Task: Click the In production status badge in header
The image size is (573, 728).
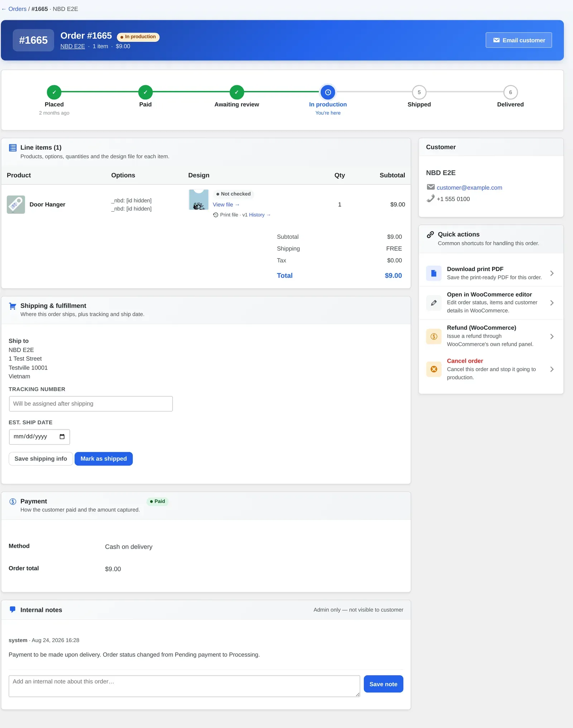Action: [138, 37]
